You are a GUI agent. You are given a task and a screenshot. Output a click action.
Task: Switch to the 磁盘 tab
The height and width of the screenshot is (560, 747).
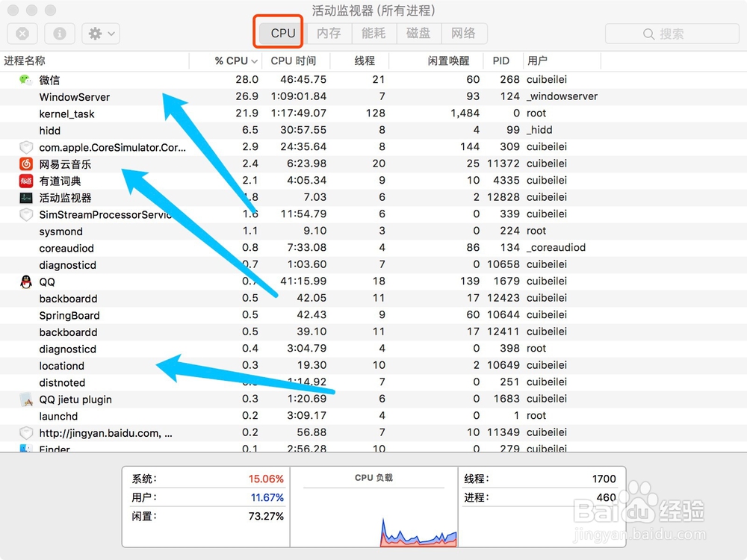coord(419,34)
